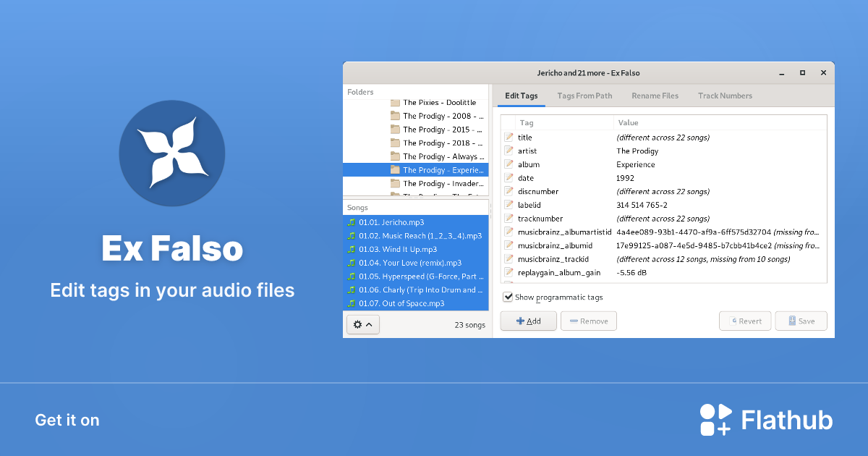Click the edit icon next to labelid tag

(509, 205)
